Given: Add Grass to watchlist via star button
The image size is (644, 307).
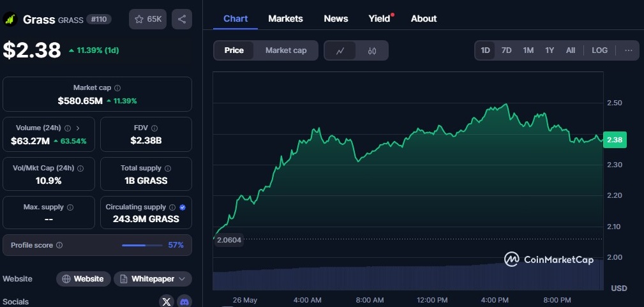Looking at the screenshot, I should pos(148,19).
